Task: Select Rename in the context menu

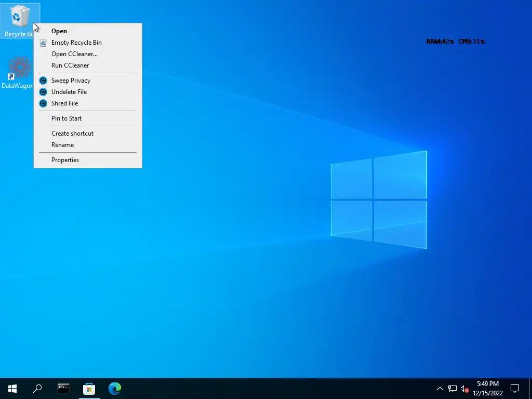Action: tap(87, 145)
